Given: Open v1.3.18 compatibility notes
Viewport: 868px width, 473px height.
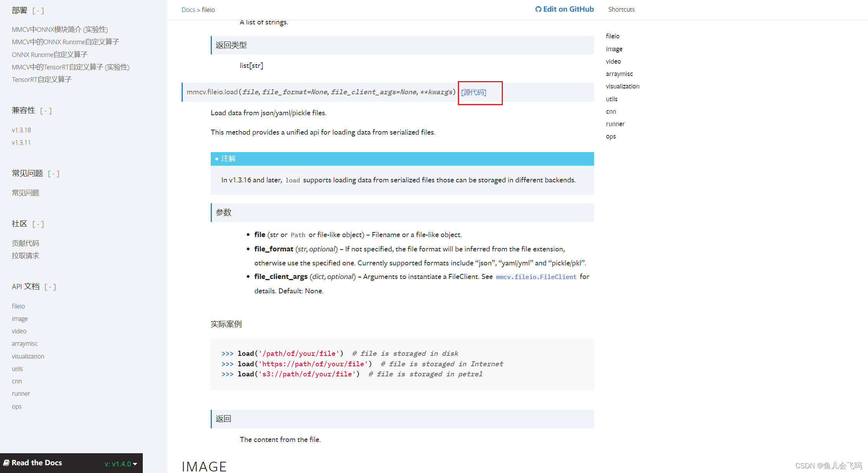Looking at the screenshot, I should click(21, 130).
